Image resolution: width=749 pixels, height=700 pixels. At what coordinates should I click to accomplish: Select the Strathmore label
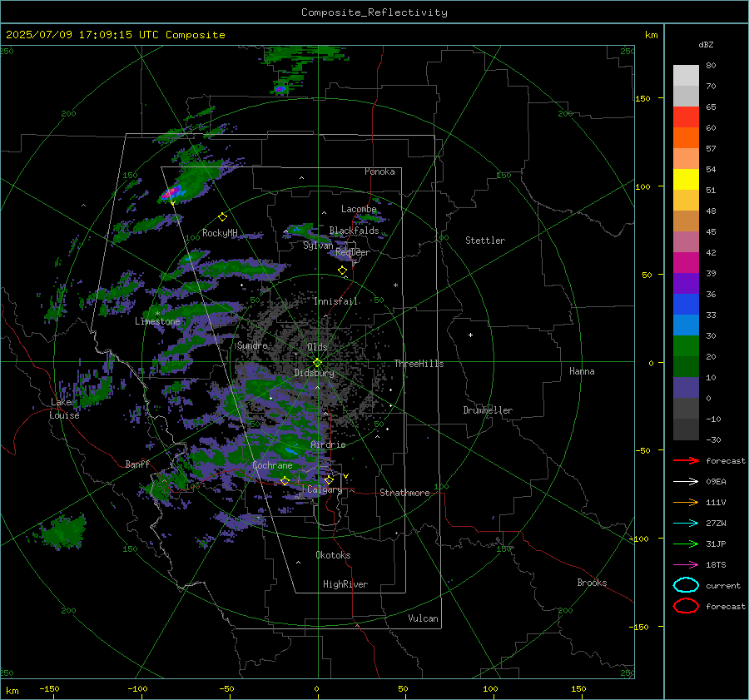pyautogui.click(x=404, y=493)
